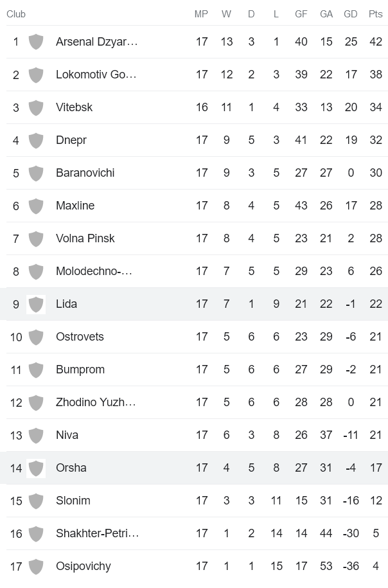Open the Zhodino Yuzh team entry
388x588 pixels.
[95, 402]
